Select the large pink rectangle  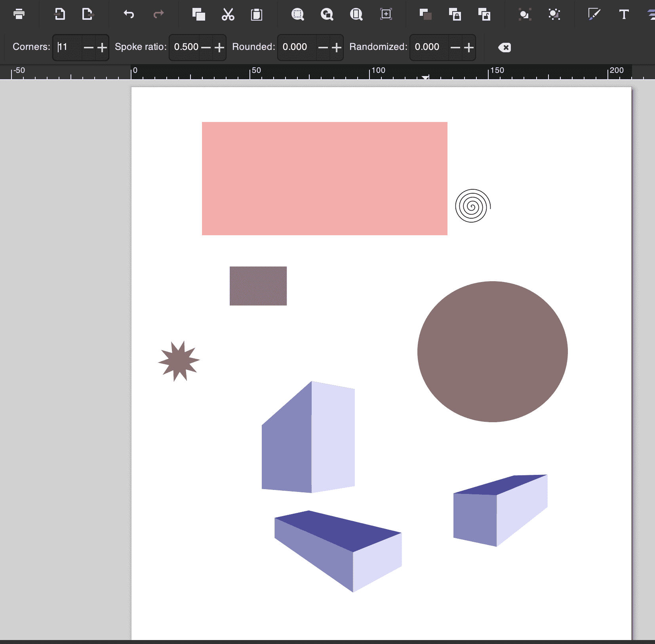(325, 179)
